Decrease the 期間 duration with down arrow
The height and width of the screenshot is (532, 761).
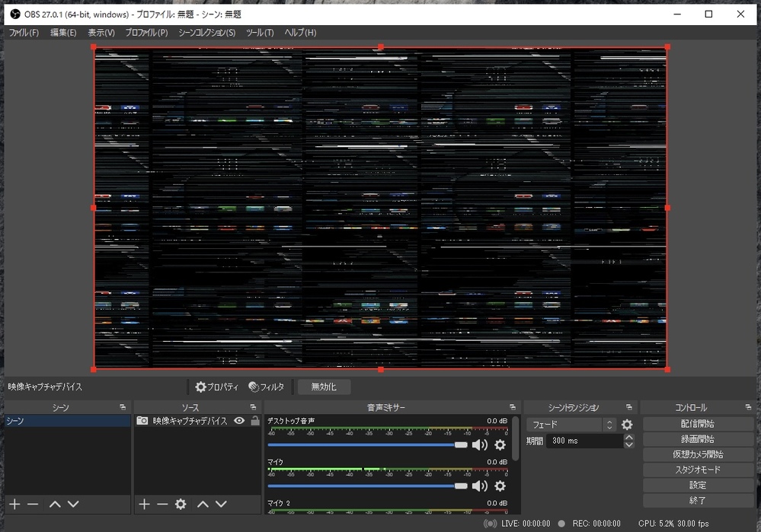pyautogui.click(x=629, y=444)
